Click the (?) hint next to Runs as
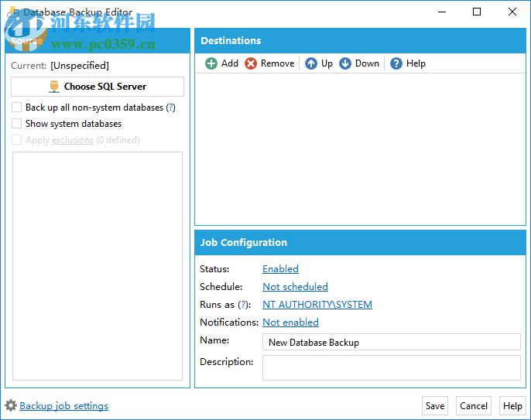This screenshot has width=531, height=420. pos(242,305)
